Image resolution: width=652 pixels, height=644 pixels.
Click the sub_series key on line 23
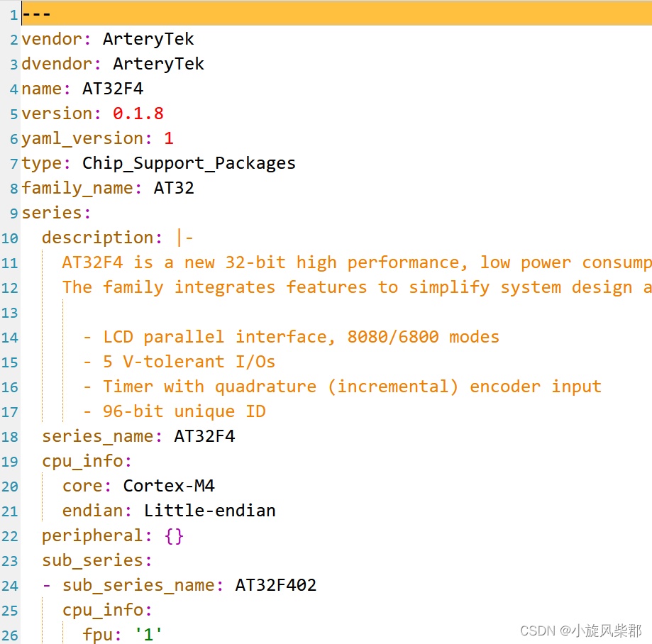(93, 560)
